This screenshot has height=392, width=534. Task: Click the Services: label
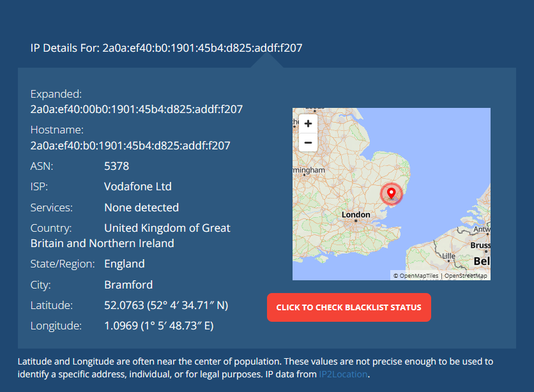point(52,207)
